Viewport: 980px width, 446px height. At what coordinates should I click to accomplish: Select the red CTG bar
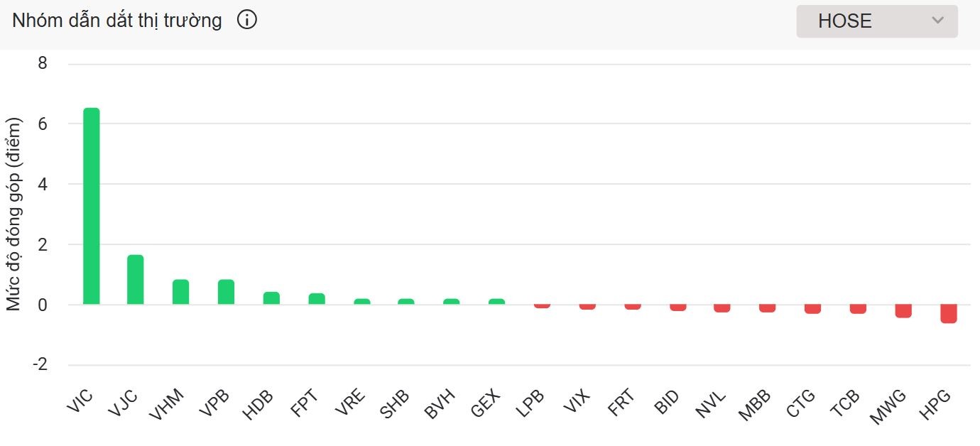812,309
